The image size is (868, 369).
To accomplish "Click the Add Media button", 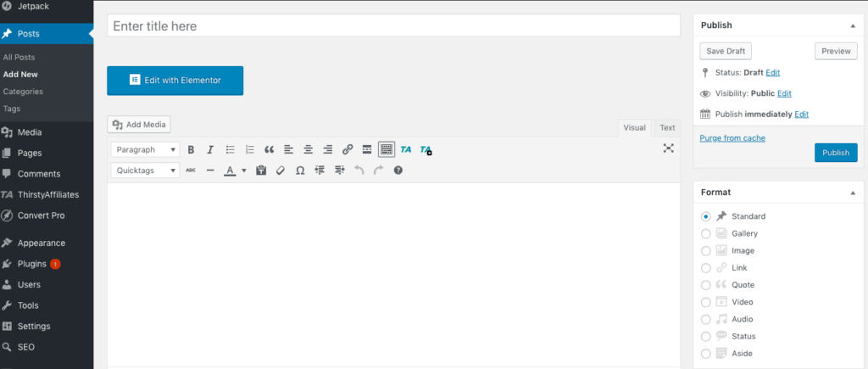I will [x=139, y=125].
